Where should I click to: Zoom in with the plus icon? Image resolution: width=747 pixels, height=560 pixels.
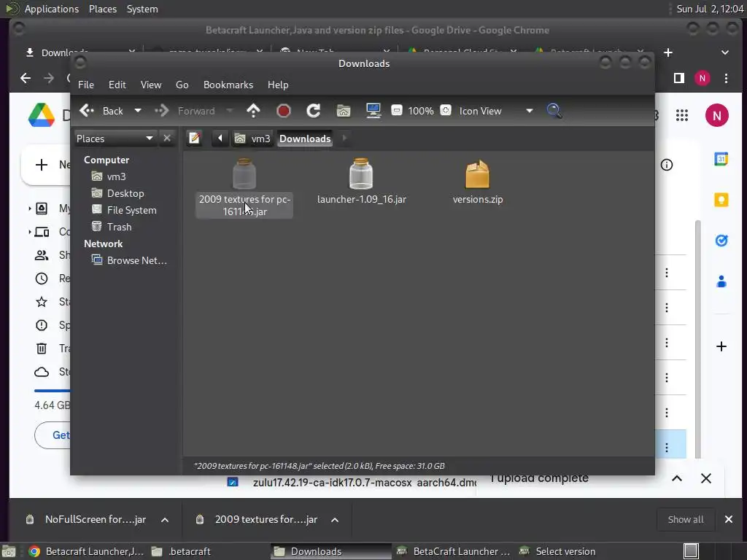(446, 111)
